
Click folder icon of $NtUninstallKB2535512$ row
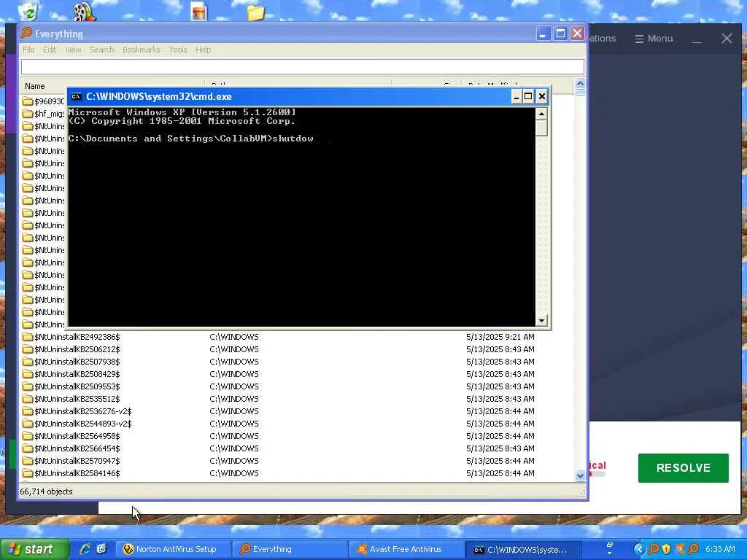coord(28,399)
